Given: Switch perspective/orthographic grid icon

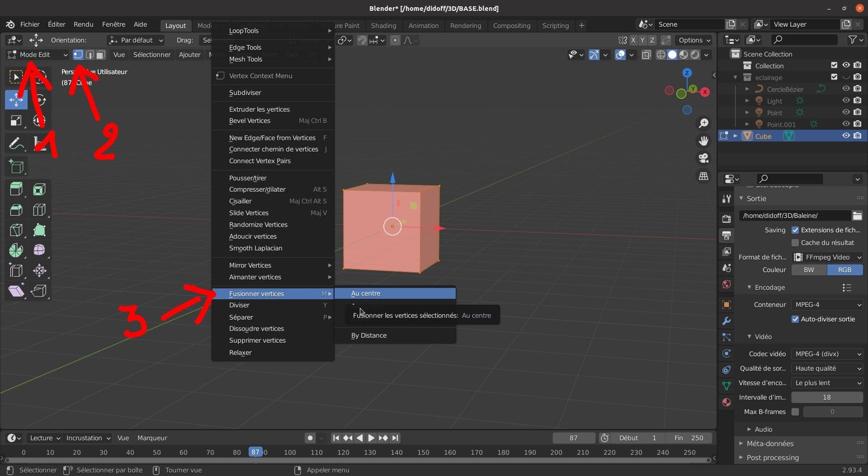Looking at the screenshot, I should click(703, 176).
